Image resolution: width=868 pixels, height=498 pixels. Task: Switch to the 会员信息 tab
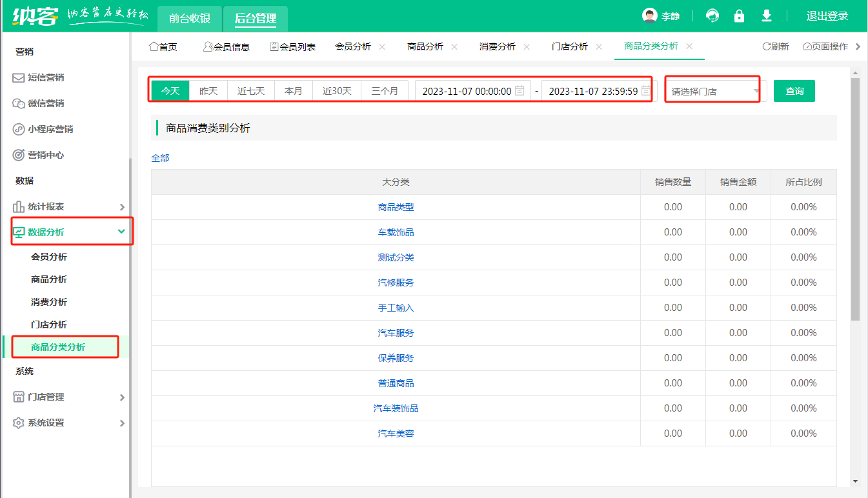click(x=226, y=46)
